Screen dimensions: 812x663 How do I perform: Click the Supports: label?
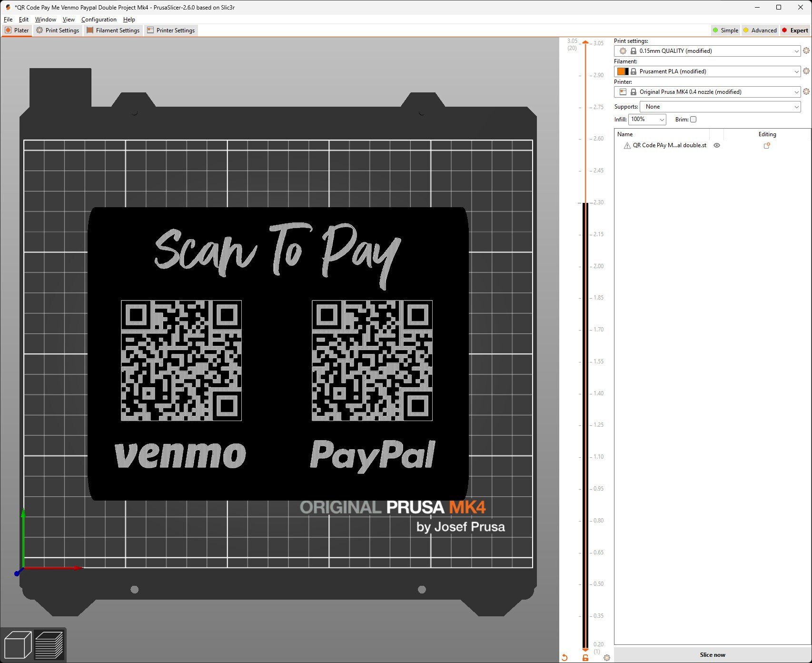[626, 107]
